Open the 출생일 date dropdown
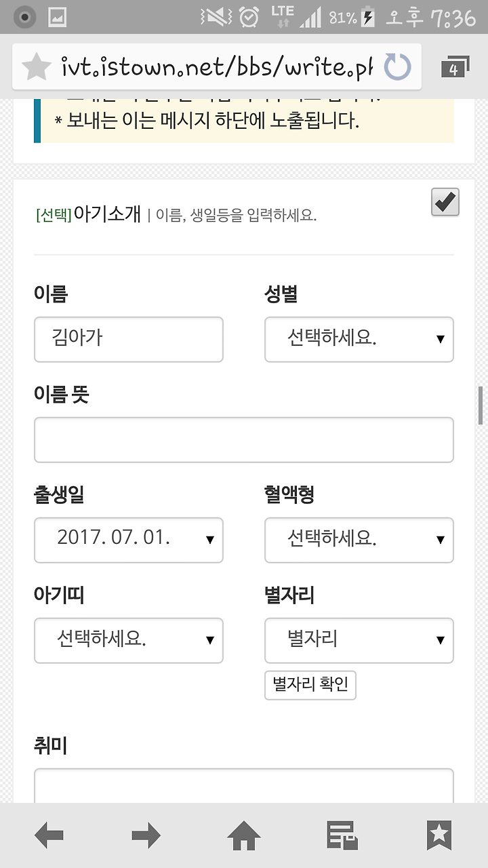 [x=129, y=540]
